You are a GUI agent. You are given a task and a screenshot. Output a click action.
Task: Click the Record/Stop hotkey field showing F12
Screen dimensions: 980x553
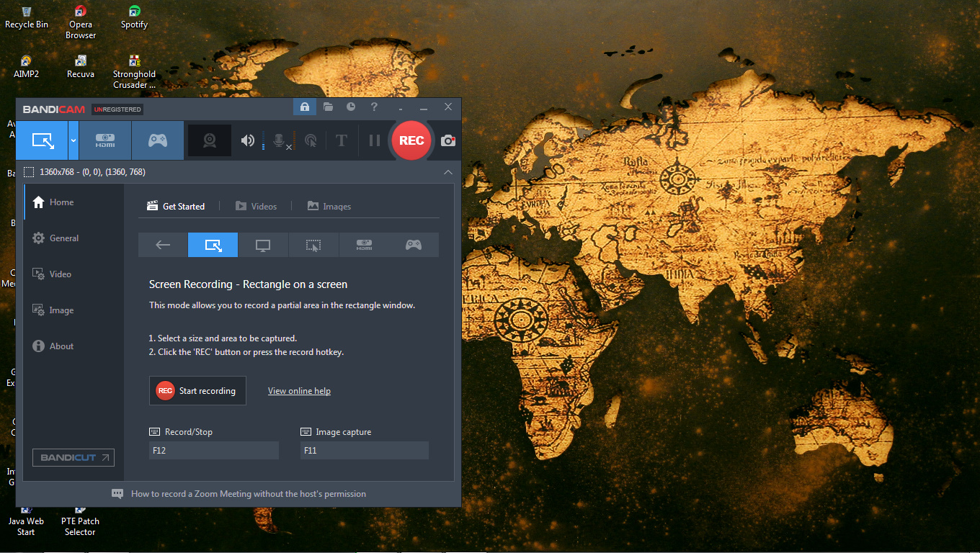point(213,451)
